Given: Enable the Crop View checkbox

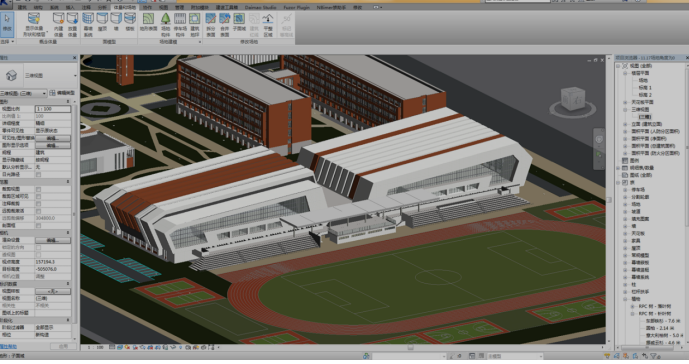Looking at the screenshot, I should coord(38,189).
